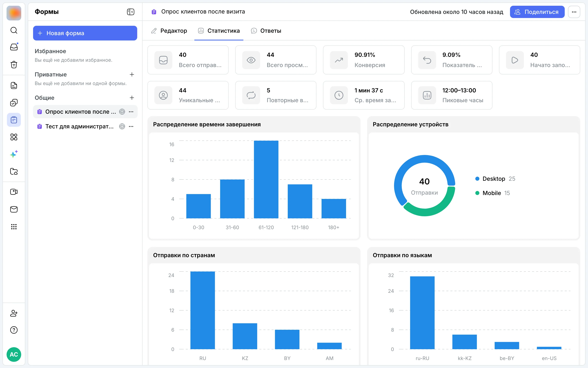Switch to the Редактор tab
Screen dimensions: 588x368
pyautogui.click(x=169, y=31)
